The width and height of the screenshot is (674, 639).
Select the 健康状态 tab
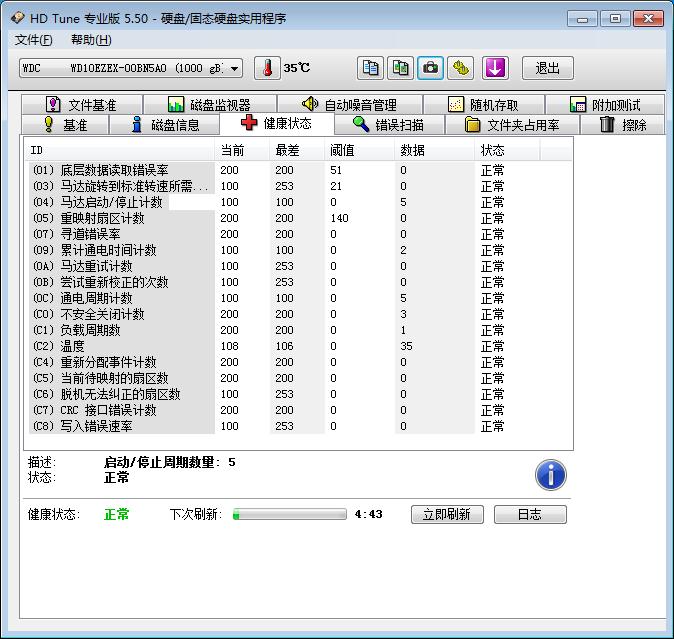point(277,123)
